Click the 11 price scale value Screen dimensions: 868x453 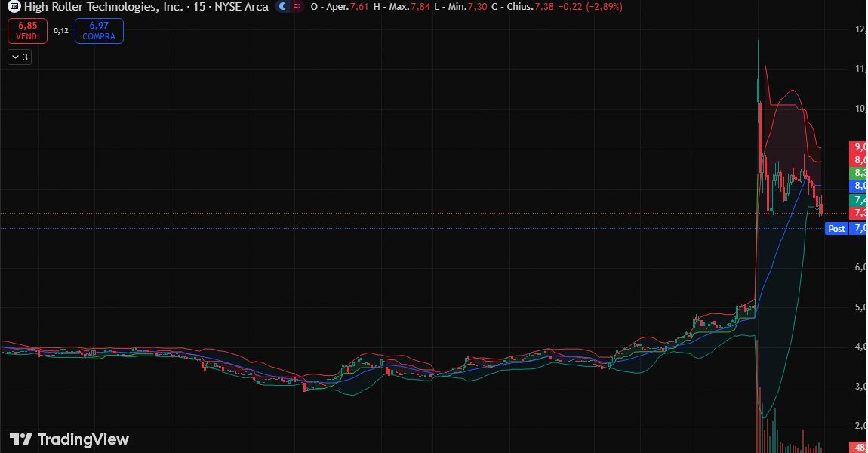point(860,69)
